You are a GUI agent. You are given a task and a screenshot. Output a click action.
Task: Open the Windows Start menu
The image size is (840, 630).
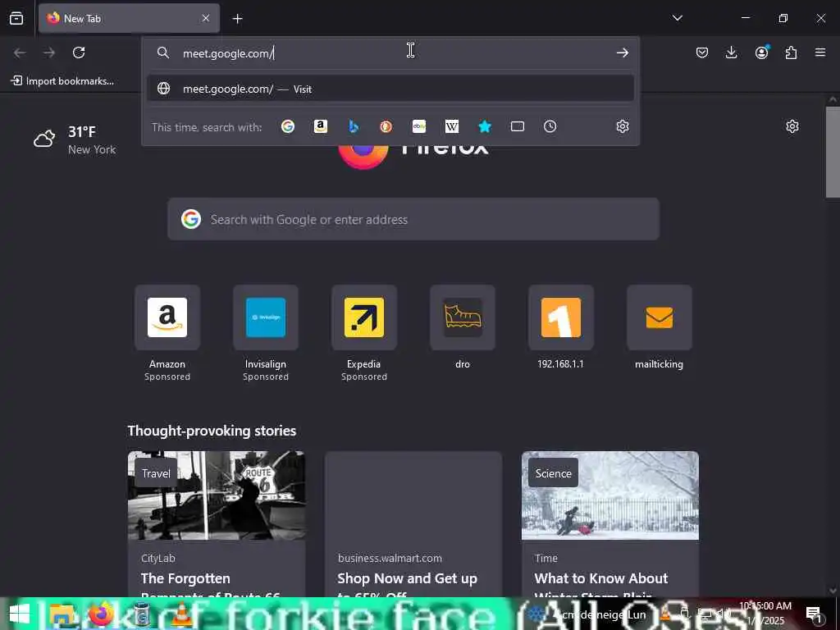pyautogui.click(x=20, y=614)
